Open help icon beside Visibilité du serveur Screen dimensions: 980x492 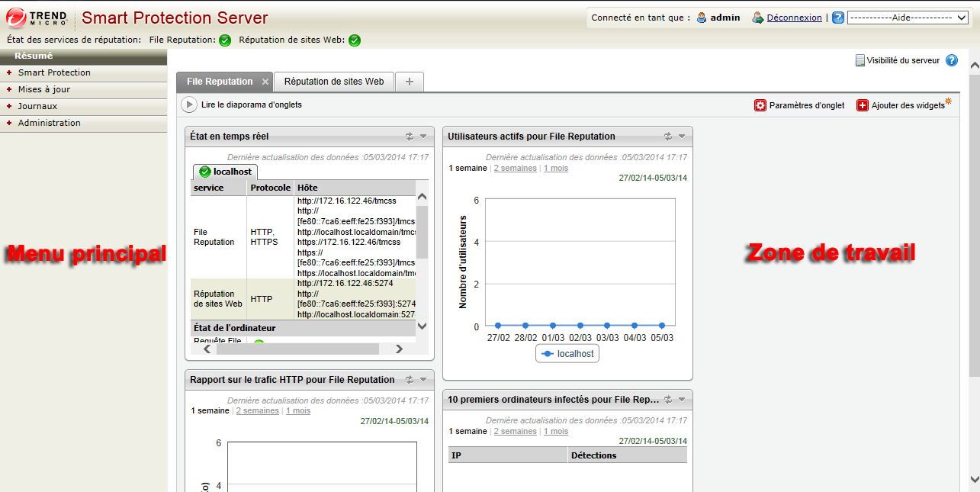click(951, 60)
